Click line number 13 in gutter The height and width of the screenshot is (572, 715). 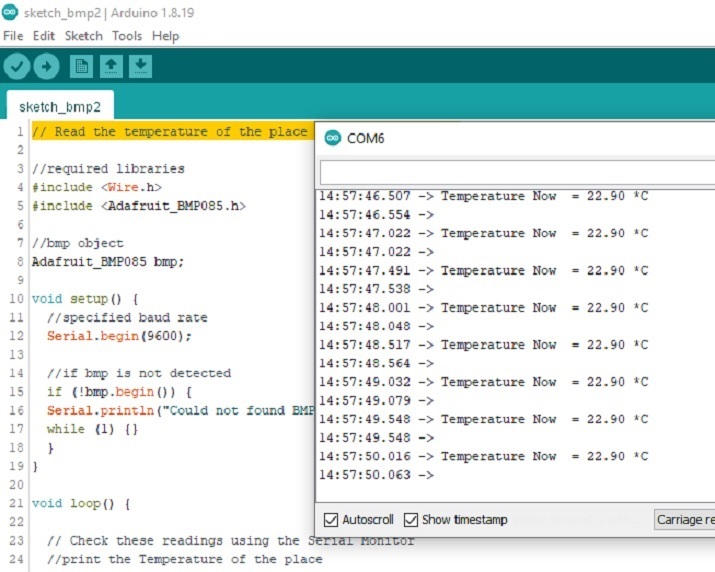coord(16,354)
